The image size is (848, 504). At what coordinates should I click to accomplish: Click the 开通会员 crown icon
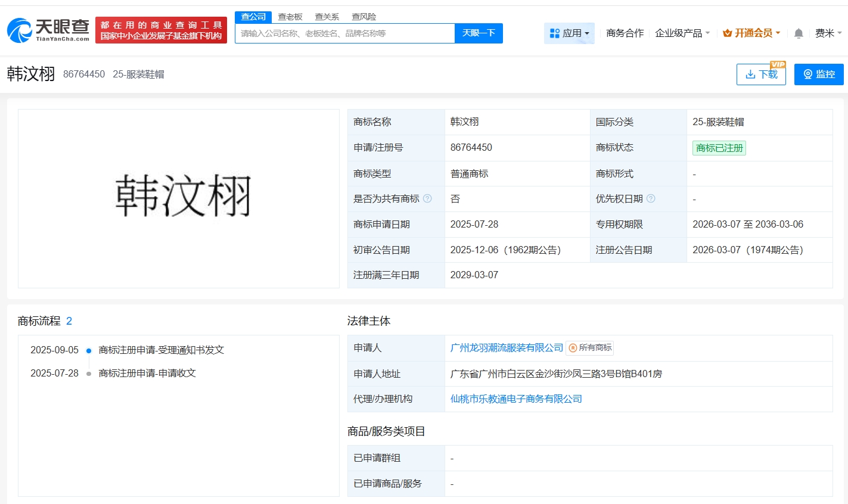coord(726,33)
